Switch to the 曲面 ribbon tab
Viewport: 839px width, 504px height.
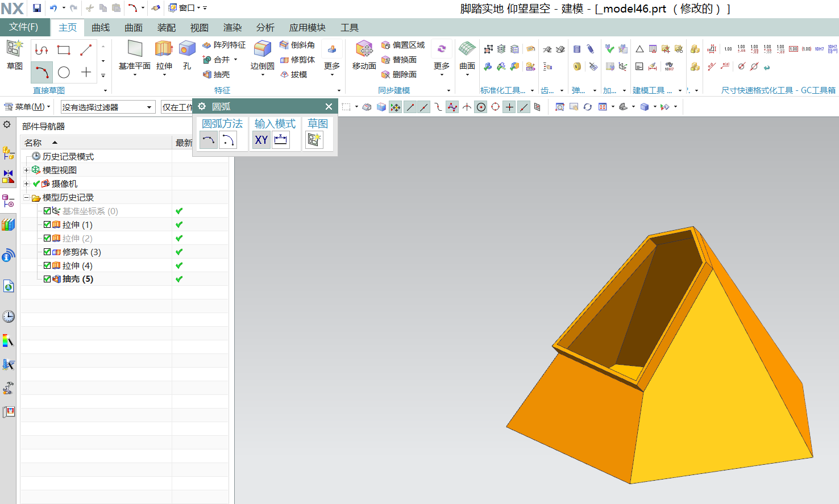[134, 27]
